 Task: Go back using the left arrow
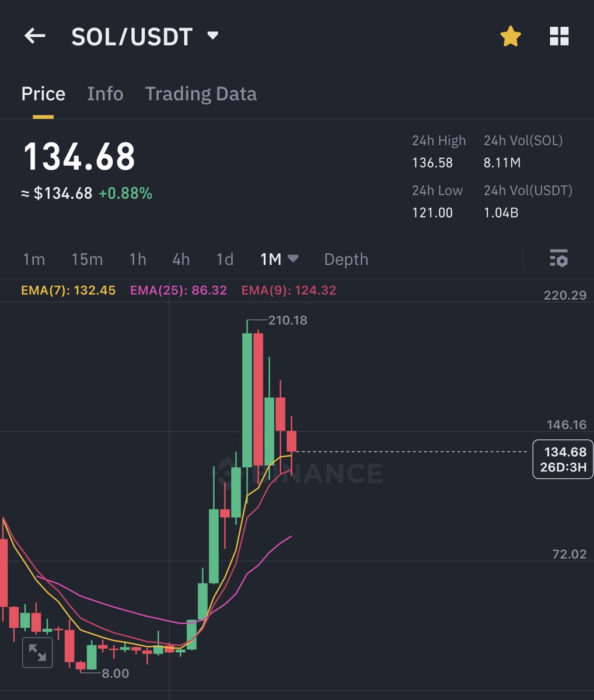(x=34, y=36)
